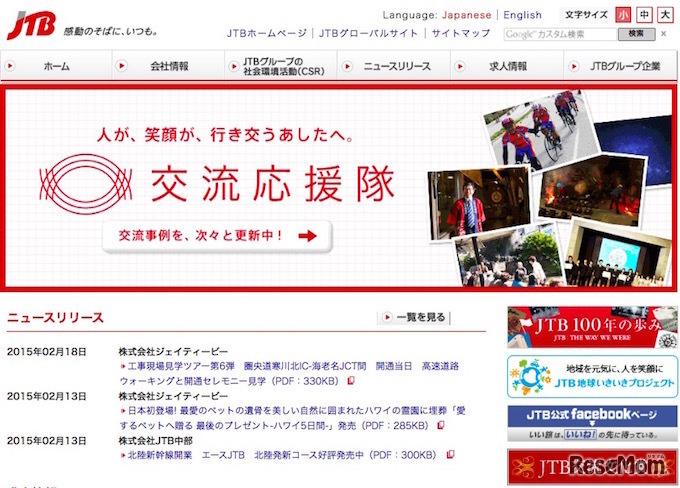Open JTBホームページ link

(x=266, y=33)
